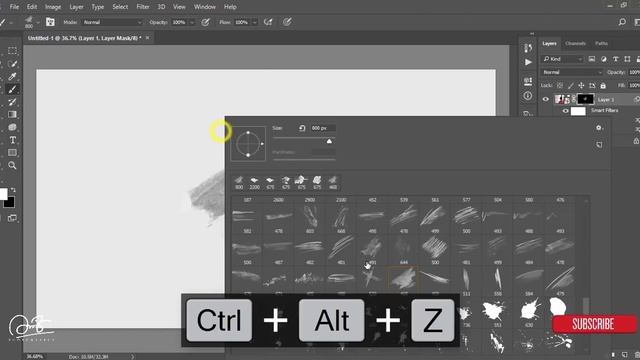The image size is (640, 360).
Task: Click the brush angle and roundness preview
Action: coord(248,144)
